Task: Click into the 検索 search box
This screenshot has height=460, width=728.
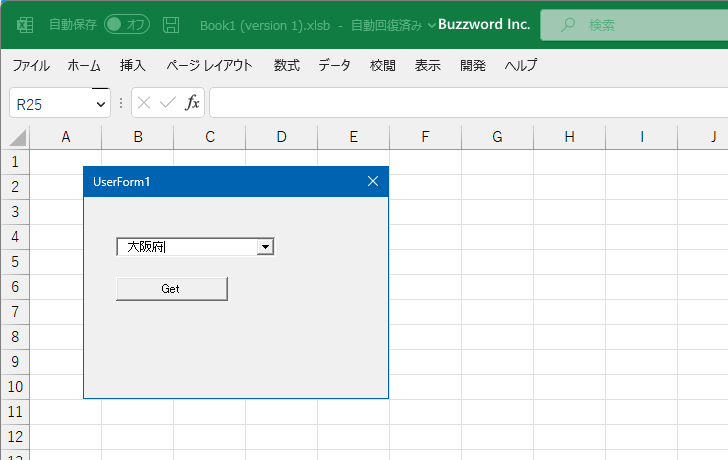Action: 634,25
